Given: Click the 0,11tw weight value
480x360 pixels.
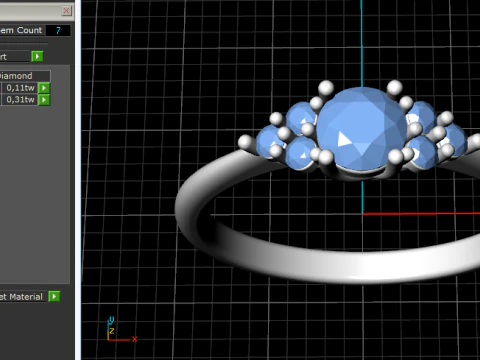Looking at the screenshot, I should pyautogui.click(x=20, y=88).
